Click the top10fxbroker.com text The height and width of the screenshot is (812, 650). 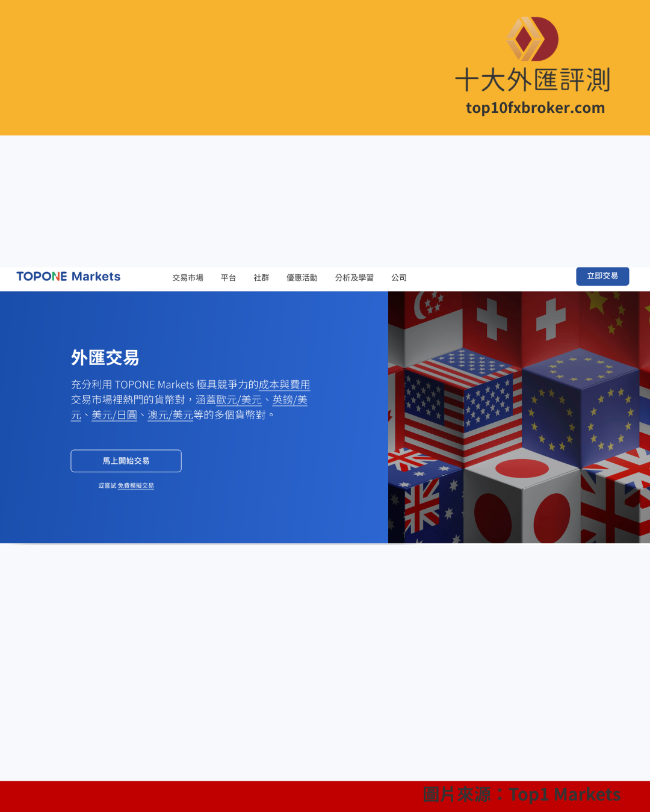tap(535, 108)
